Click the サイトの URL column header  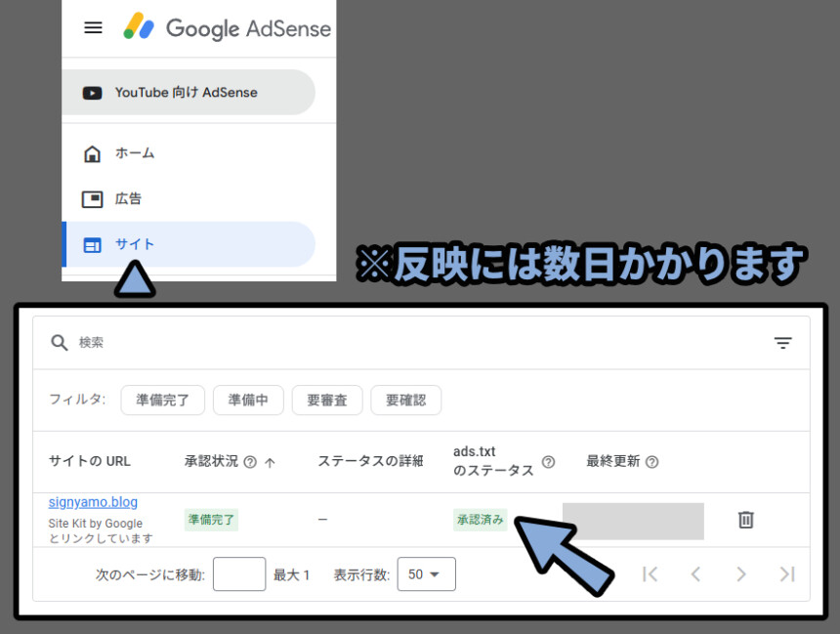(90, 461)
